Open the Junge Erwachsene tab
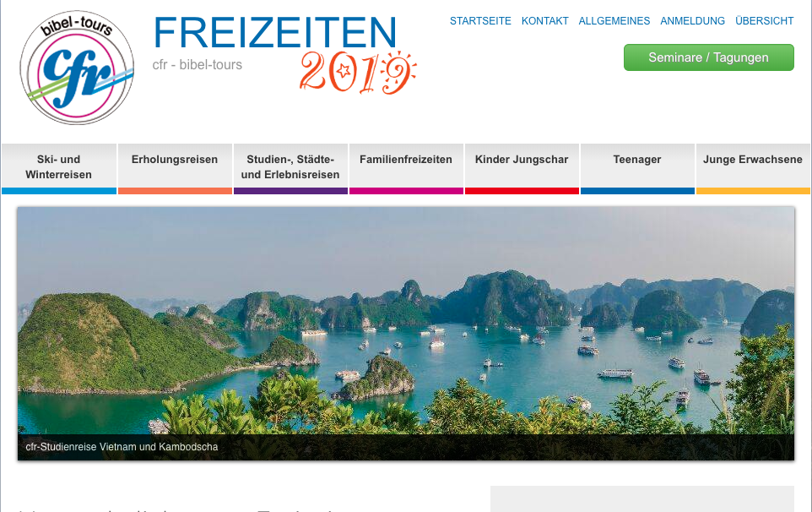 [x=753, y=168]
